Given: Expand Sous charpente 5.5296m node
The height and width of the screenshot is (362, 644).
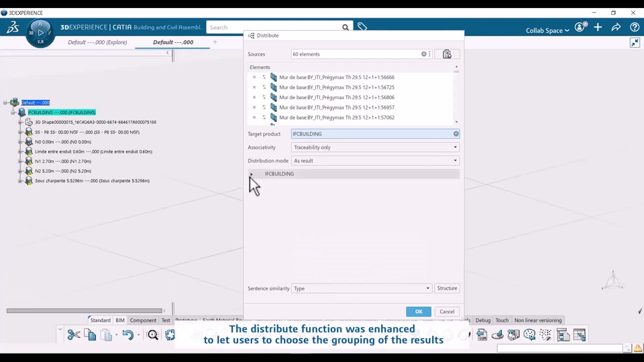Looking at the screenshot, I should pyautogui.click(x=19, y=180).
